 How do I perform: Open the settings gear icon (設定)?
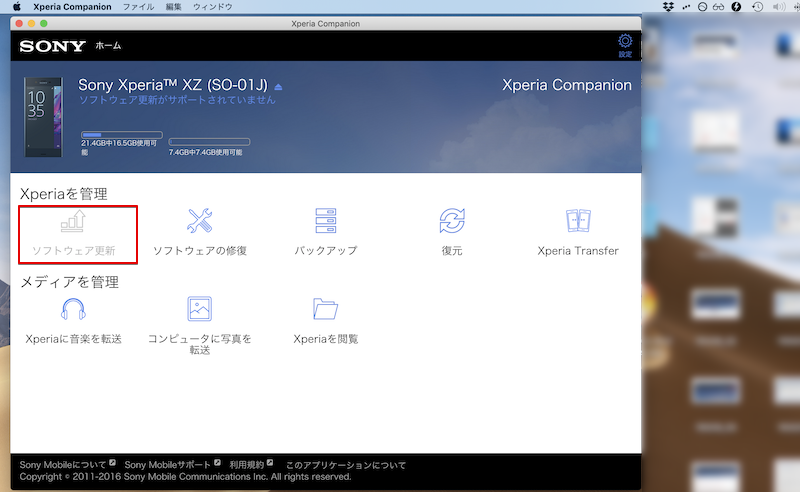625,42
